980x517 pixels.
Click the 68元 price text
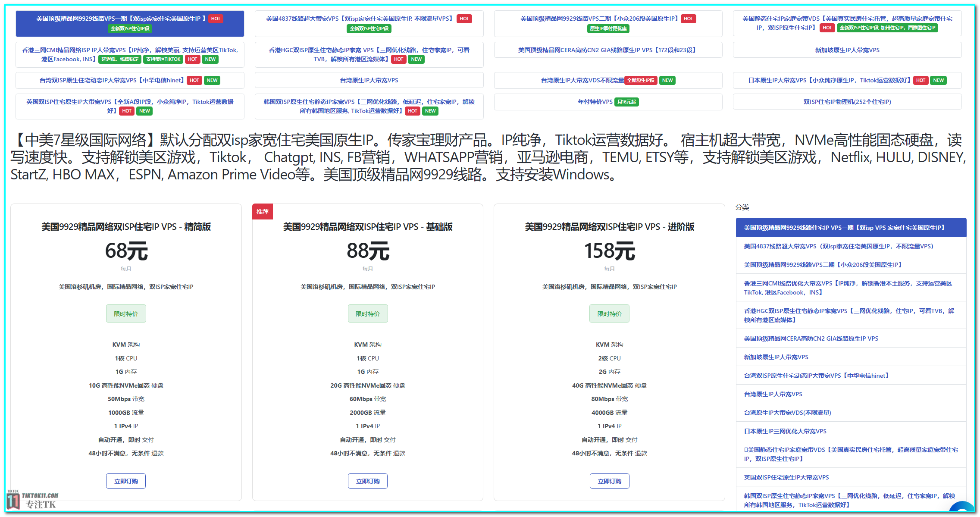[126, 251]
